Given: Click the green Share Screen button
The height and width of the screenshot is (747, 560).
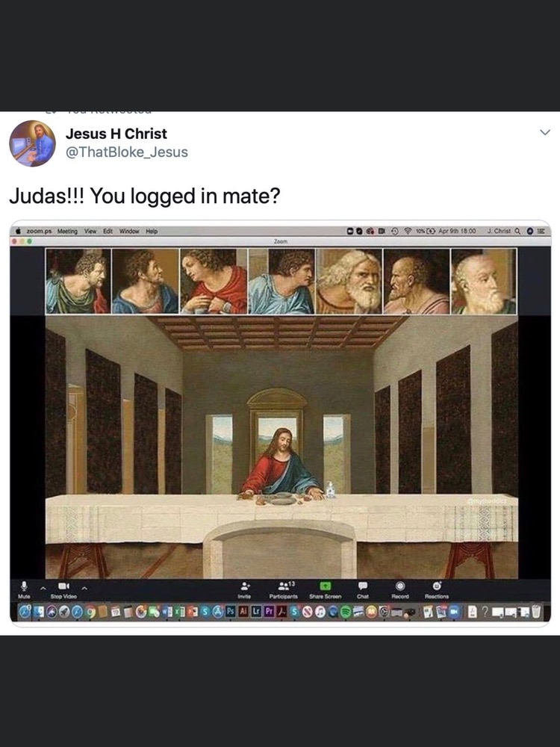Looking at the screenshot, I should pyautogui.click(x=326, y=586).
